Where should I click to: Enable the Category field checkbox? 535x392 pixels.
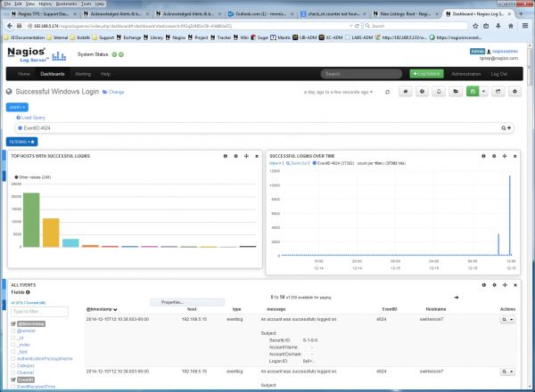(x=13, y=365)
